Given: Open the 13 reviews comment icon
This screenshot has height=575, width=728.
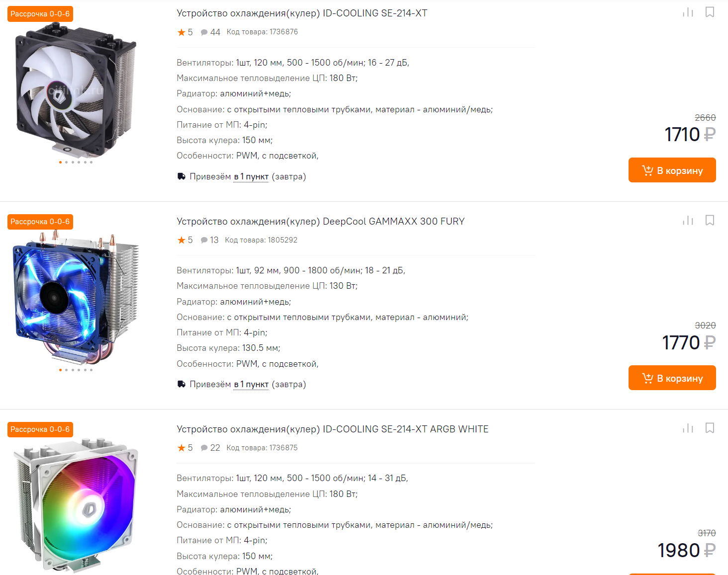Looking at the screenshot, I should point(204,240).
